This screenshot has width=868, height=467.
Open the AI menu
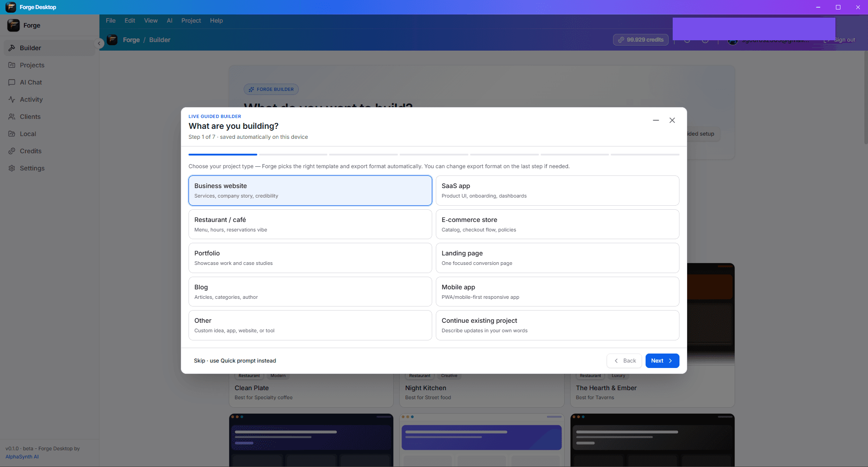point(170,21)
